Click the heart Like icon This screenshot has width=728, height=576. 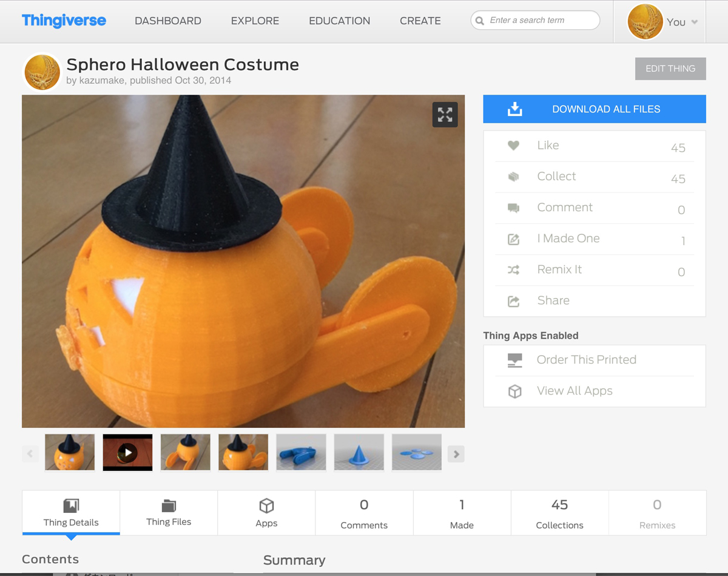513,146
